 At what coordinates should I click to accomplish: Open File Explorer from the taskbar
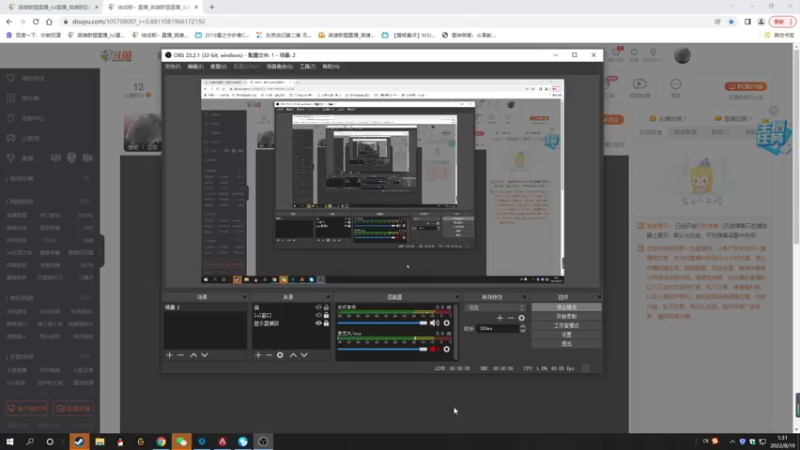(99, 441)
